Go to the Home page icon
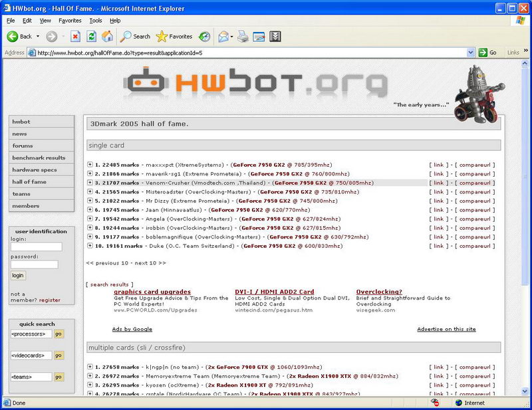This screenshot has height=410, width=532. tap(107, 37)
